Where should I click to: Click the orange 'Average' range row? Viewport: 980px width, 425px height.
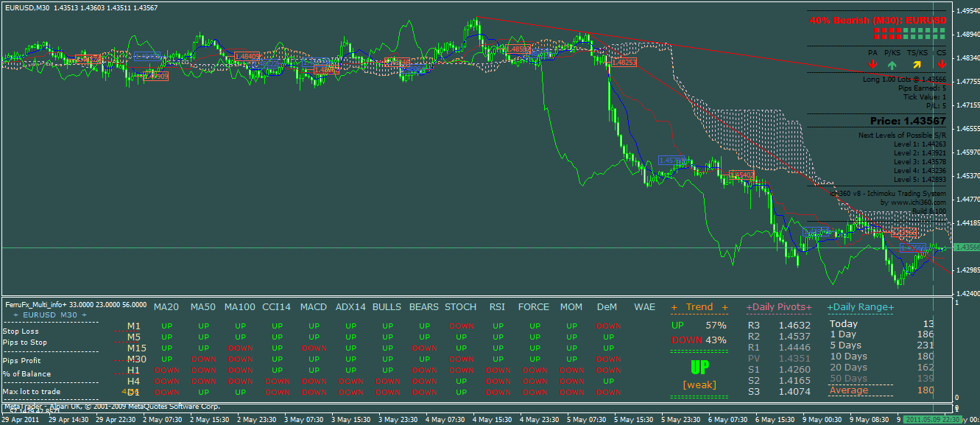881,390
